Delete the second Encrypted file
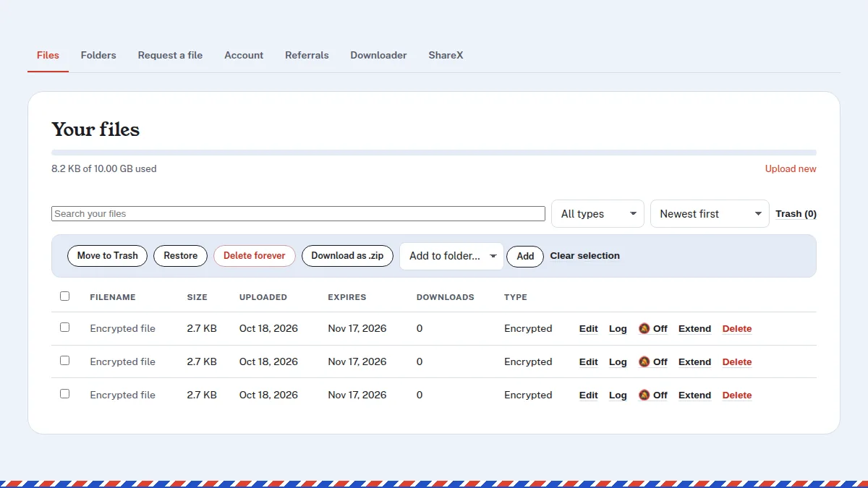Image resolution: width=868 pixels, height=488 pixels. click(x=737, y=361)
